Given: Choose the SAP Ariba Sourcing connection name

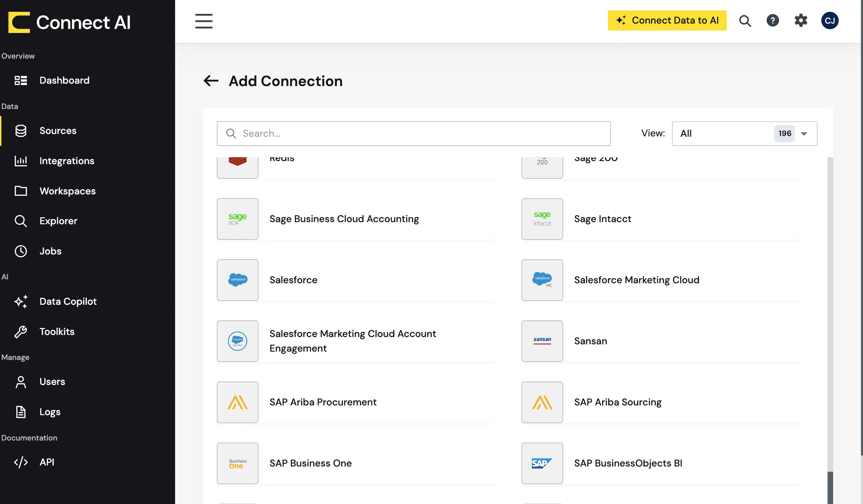Looking at the screenshot, I should click(618, 402).
